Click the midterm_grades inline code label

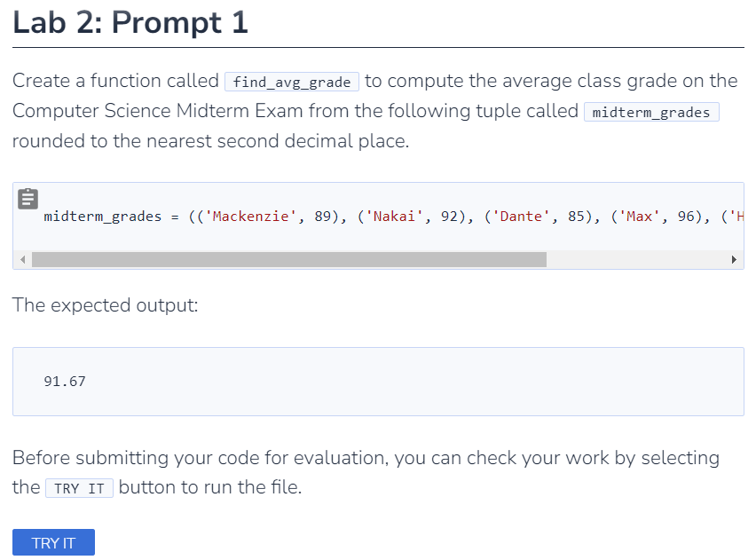651,112
